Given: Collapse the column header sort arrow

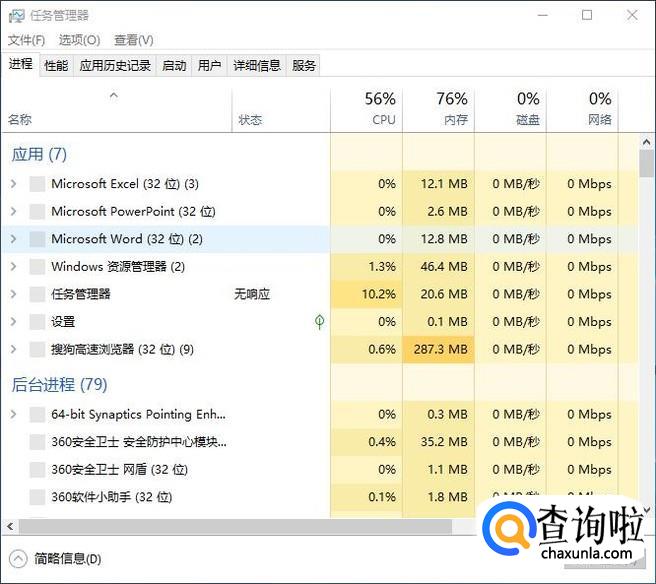Looking at the screenshot, I should 113,96.
